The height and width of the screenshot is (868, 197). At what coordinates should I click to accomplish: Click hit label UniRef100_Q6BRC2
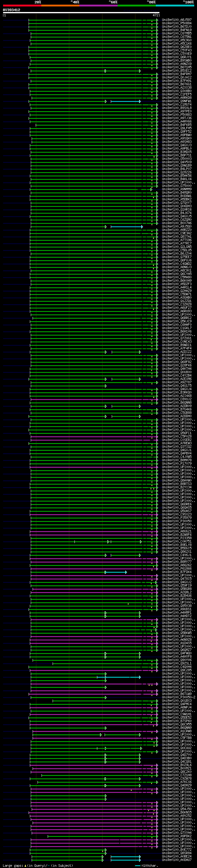click(176, 318)
